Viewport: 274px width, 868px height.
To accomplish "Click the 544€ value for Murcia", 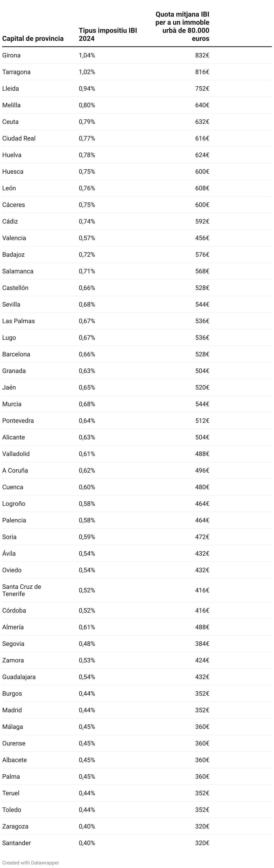I will coord(202,404).
